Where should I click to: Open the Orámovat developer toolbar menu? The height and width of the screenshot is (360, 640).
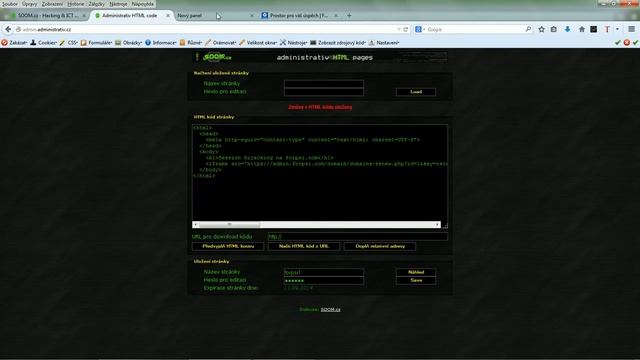pos(221,42)
